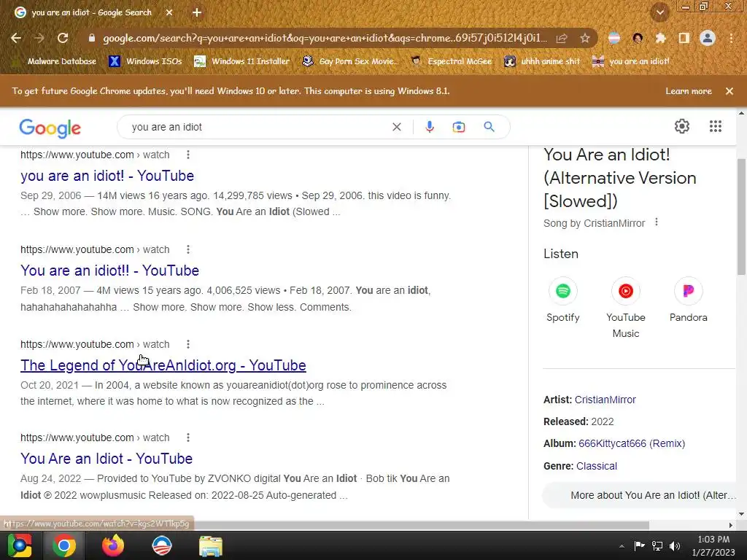
Task: Listen on Spotify
Action: pyautogui.click(x=562, y=300)
